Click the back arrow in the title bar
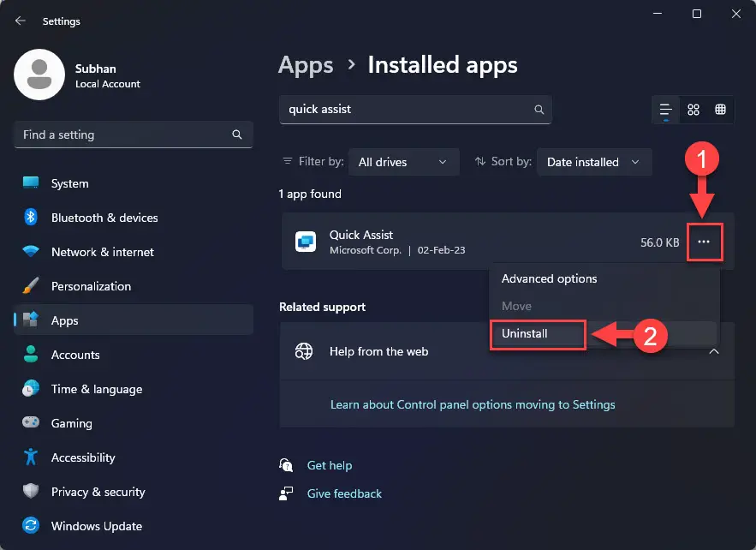The image size is (756, 550). (x=19, y=21)
